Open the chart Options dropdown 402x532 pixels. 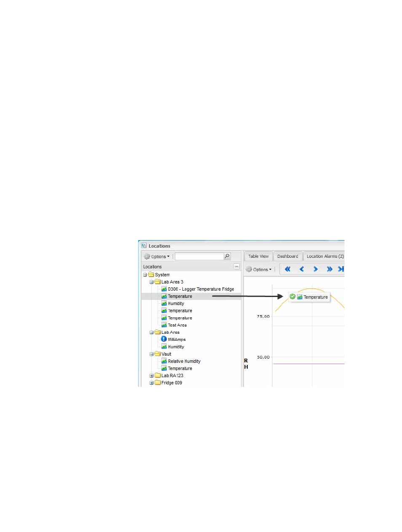coord(259,269)
